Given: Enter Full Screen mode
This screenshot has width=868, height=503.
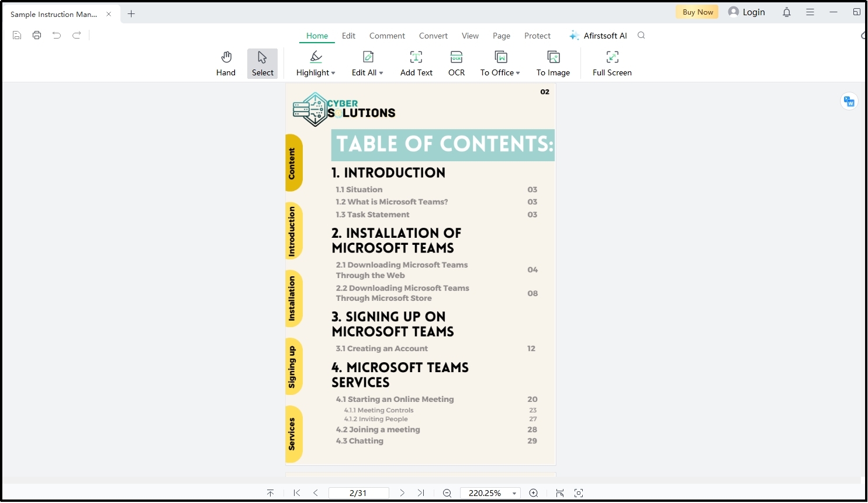Looking at the screenshot, I should pyautogui.click(x=612, y=64).
